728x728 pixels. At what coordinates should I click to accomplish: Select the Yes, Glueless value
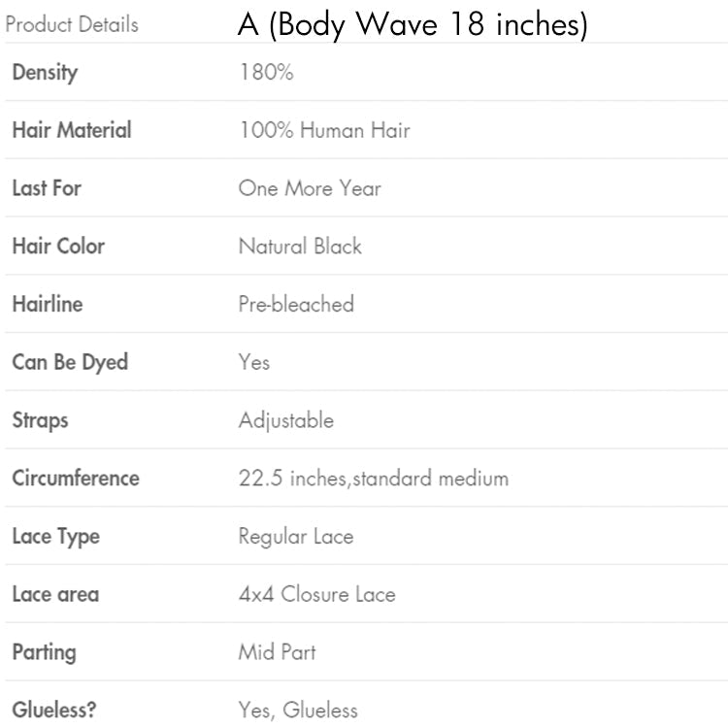[x=298, y=710]
